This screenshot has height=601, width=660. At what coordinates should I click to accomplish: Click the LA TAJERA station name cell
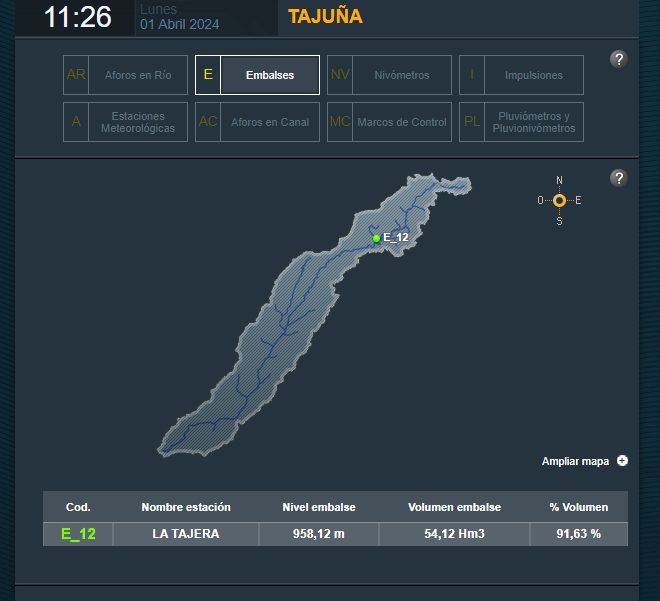186,534
